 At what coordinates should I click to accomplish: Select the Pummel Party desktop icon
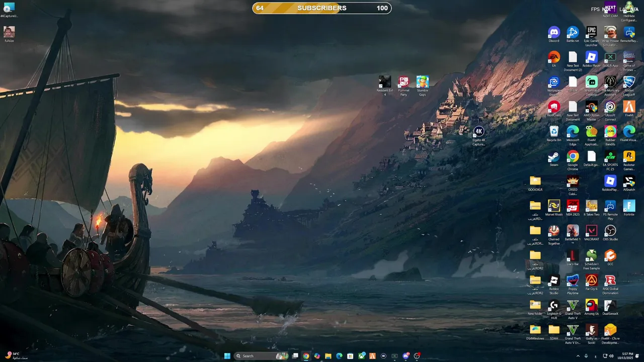404,86
